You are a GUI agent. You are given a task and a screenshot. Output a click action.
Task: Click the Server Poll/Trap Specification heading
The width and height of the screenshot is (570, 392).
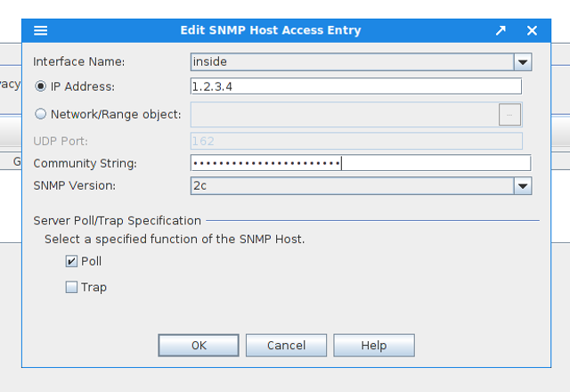117,221
